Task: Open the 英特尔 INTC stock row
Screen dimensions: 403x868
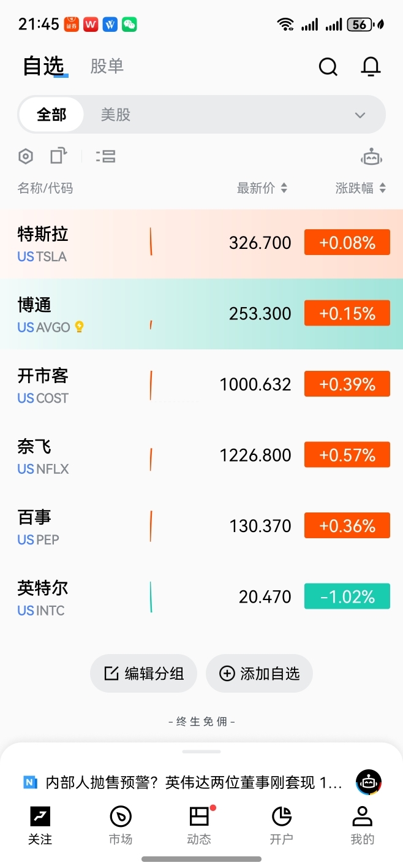Action: [201, 597]
